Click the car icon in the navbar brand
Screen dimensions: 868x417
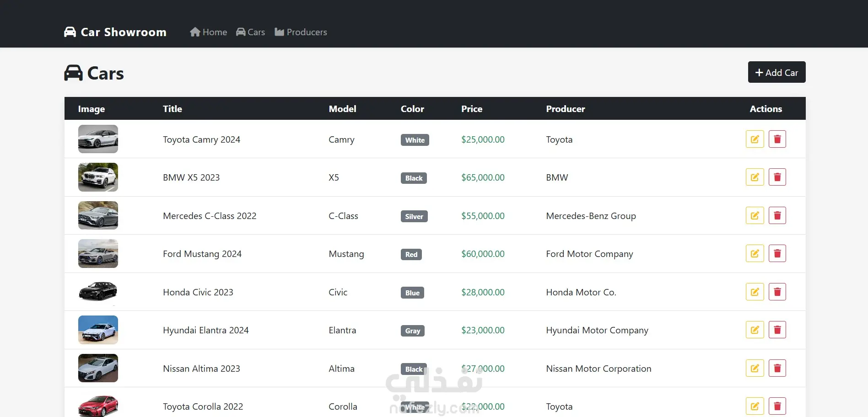click(70, 32)
